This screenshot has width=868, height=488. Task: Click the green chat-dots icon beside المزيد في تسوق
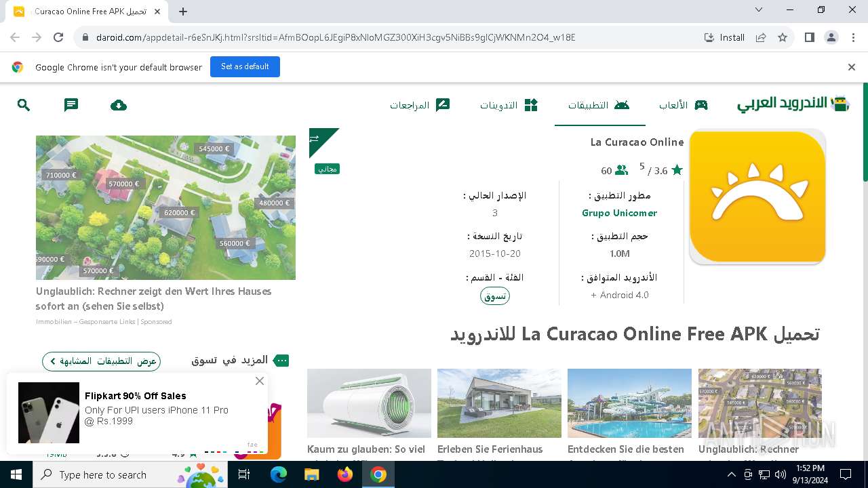tap(281, 361)
